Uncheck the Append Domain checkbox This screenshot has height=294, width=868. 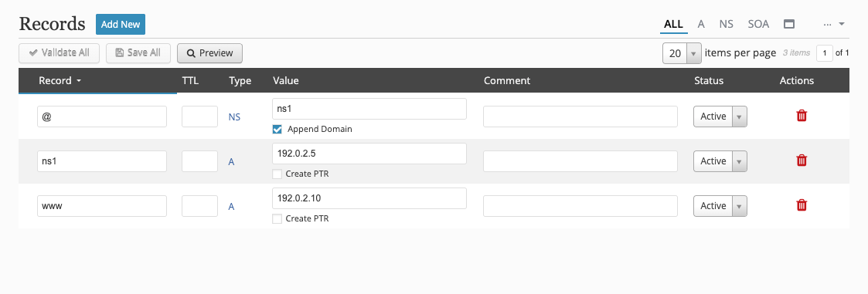point(277,129)
